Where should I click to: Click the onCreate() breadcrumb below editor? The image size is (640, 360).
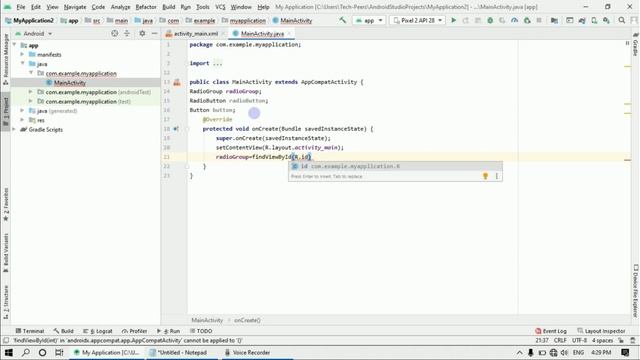pyautogui.click(x=247, y=320)
